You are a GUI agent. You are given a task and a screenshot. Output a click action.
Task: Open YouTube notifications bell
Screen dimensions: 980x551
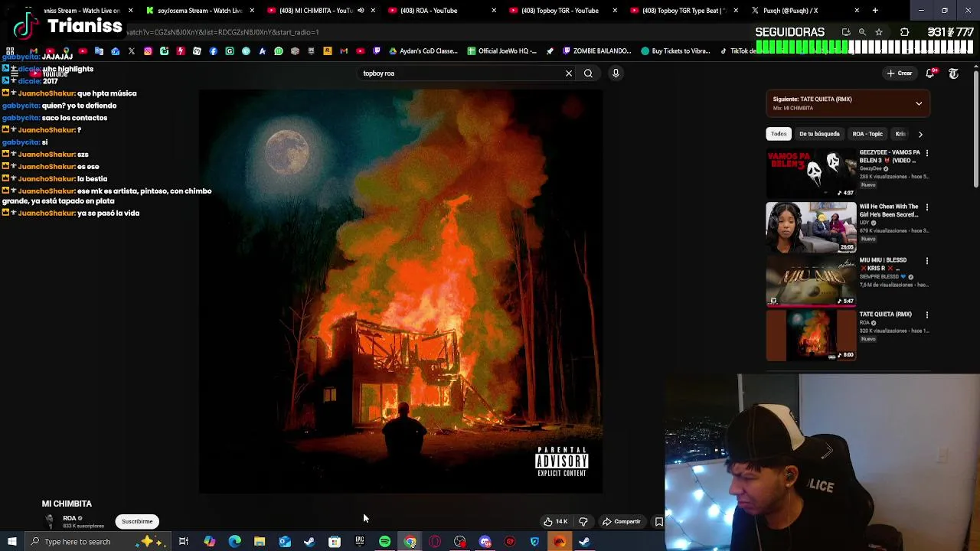click(x=930, y=73)
